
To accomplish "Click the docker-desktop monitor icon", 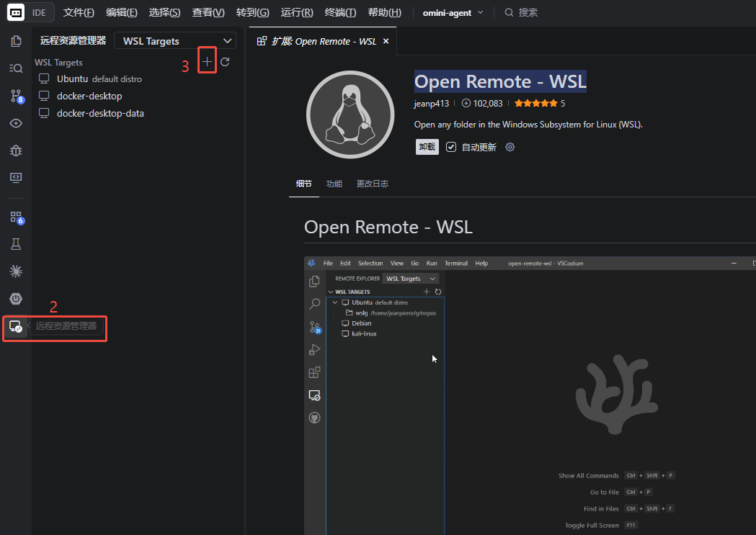I will click(44, 96).
